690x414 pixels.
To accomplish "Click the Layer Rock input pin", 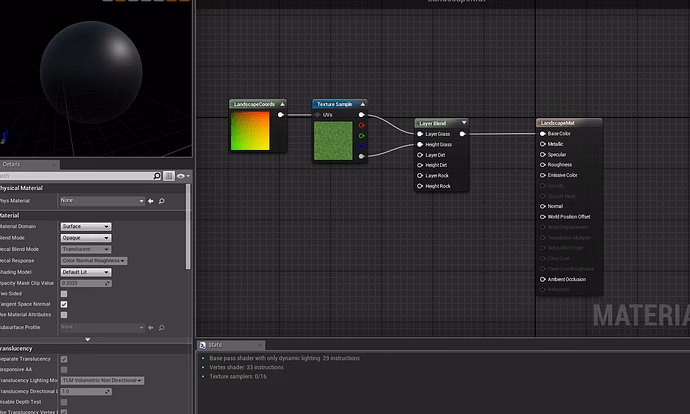I will point(420,176).
